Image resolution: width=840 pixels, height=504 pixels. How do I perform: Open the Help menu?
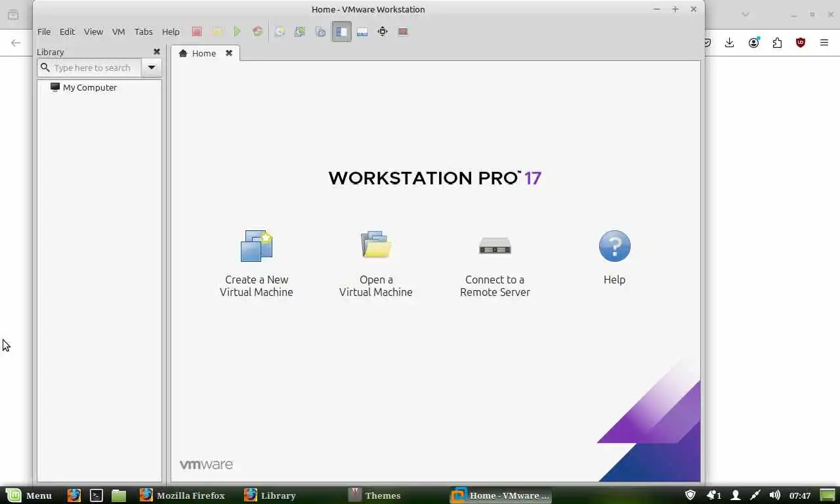[171, 31]
